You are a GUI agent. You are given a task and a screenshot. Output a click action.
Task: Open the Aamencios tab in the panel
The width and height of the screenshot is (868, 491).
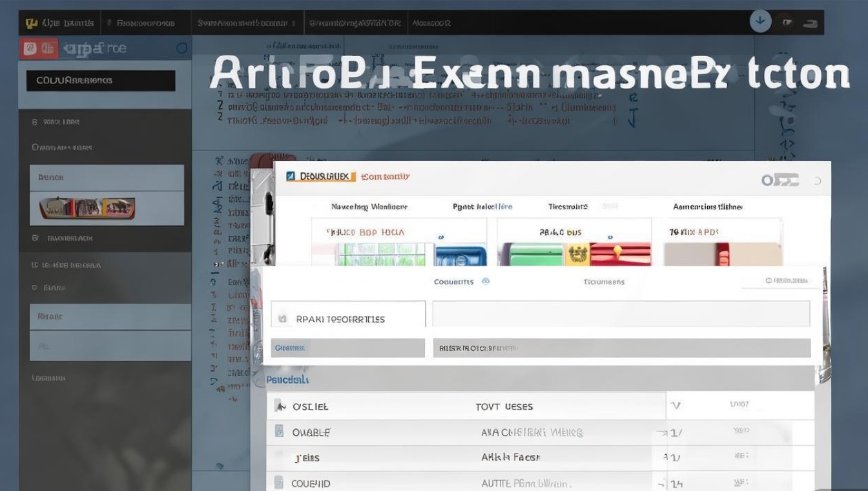(x=707, y=207)
